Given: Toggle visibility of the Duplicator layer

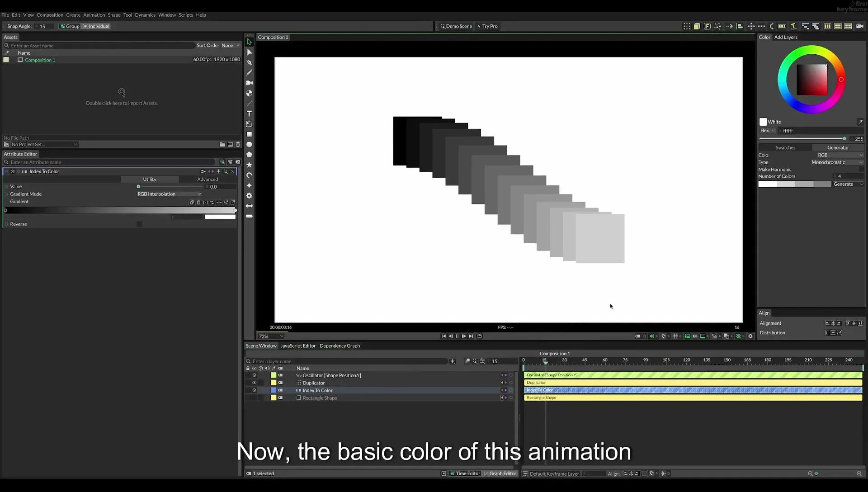Looking at the screenshot, I should coord(254,383).
